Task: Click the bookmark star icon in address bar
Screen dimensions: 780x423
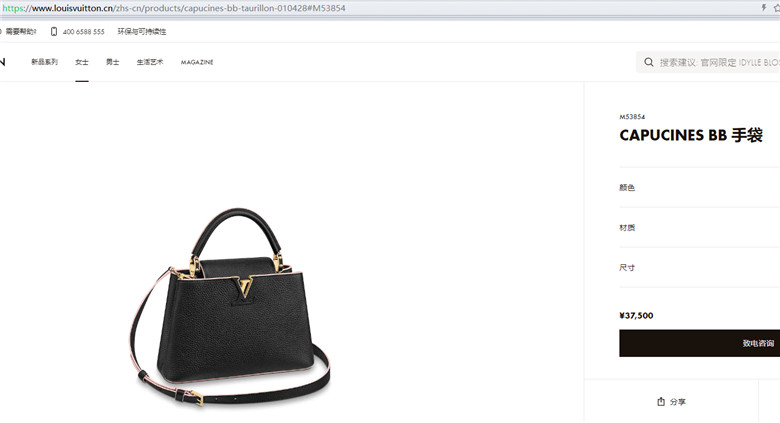Action: click(x=777, y=7)
